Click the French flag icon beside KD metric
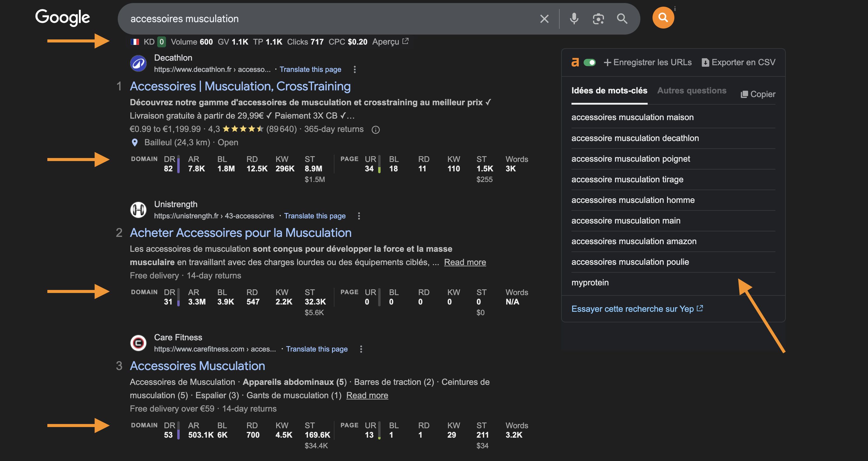Screen dimensions: 868x461 click(135, 42)
